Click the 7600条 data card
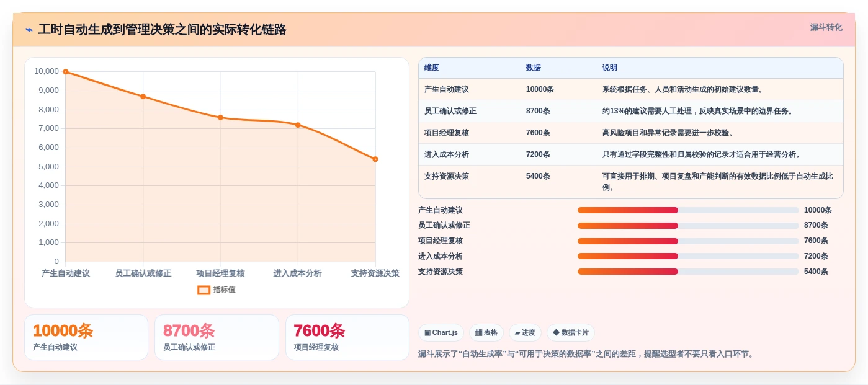Screen dimensions: 868x385 [347, 337]
